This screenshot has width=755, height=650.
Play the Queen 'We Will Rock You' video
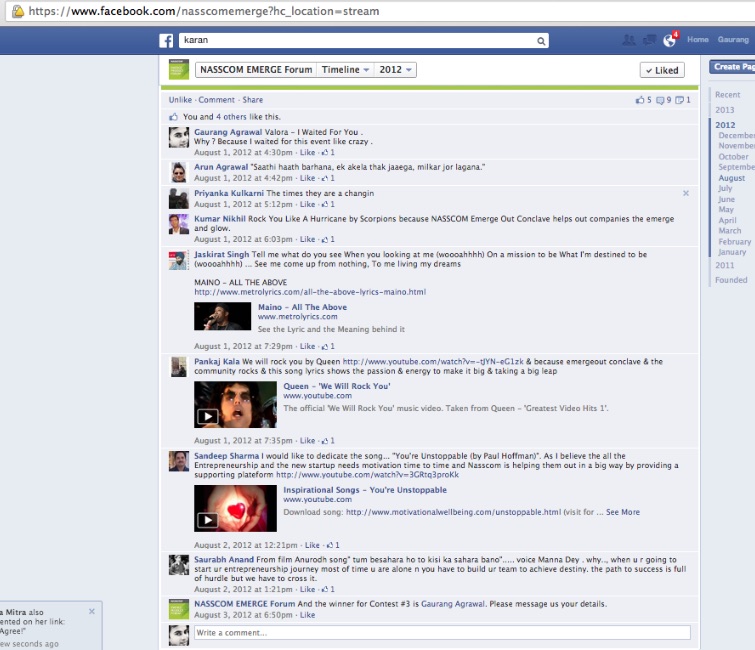[235, 404]
